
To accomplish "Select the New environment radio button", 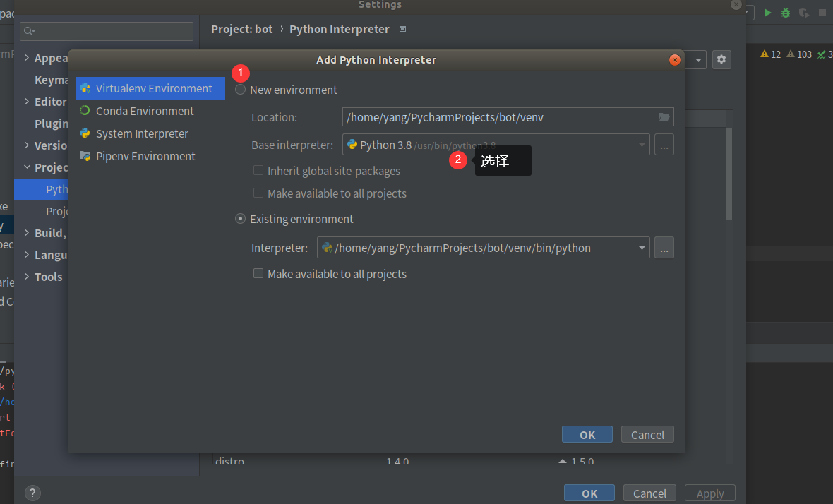I will pos(241,90).
